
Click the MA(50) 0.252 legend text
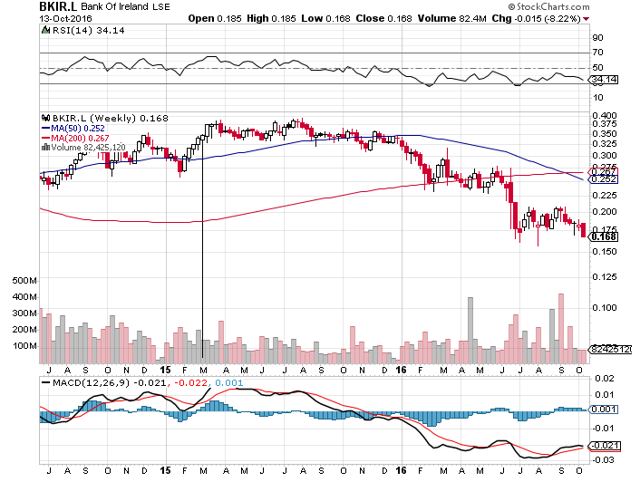click(x=78, y=128)
